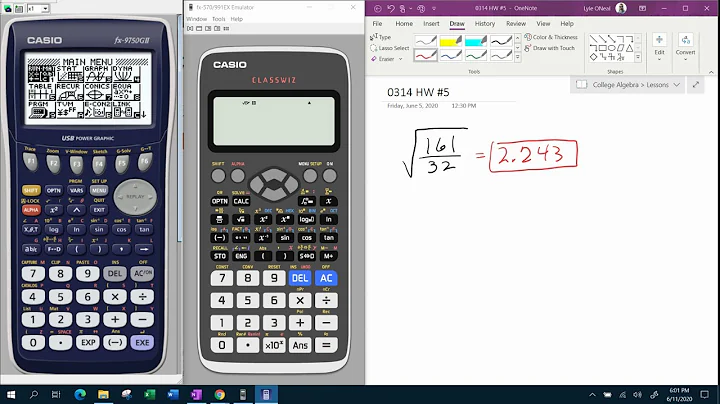Image resolution: width=720 pixels, height=404 pixels.
Task: Pick the green pen in the pen gallery
Action: [x=476, y=55]
